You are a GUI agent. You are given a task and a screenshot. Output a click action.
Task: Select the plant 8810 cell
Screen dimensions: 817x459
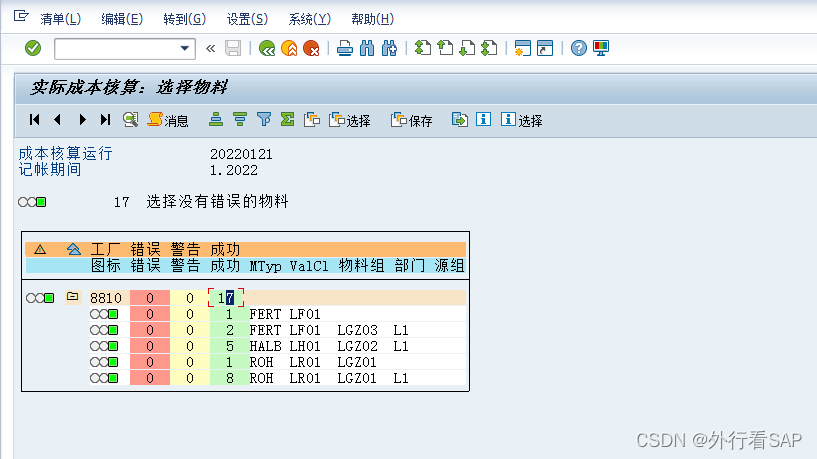click(x=106, y=298)
